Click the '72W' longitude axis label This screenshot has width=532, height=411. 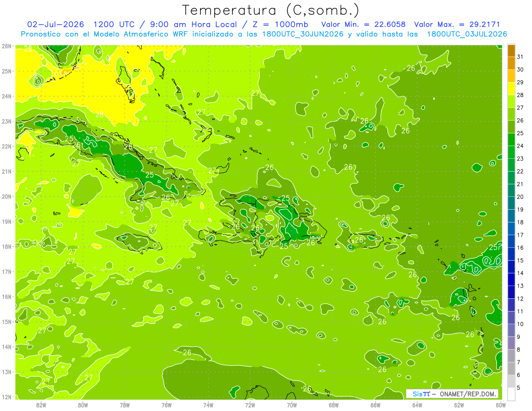pyautogui.click(x=250, y=405)
